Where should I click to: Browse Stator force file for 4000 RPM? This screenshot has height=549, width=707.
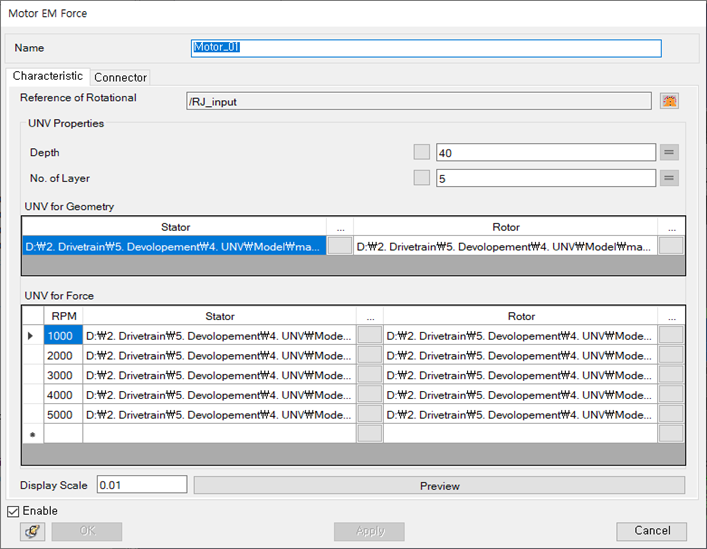[370, 394]
